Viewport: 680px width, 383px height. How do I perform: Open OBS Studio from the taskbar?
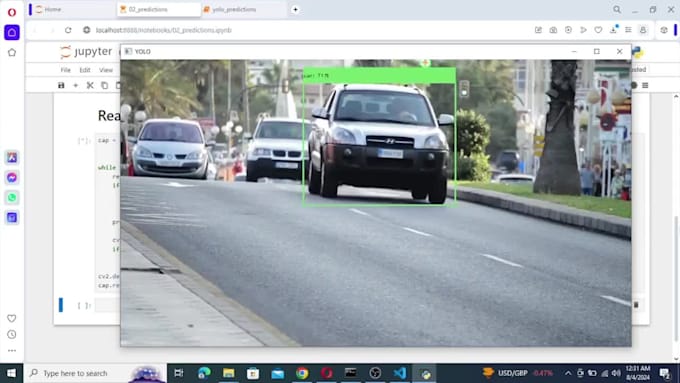375,373
